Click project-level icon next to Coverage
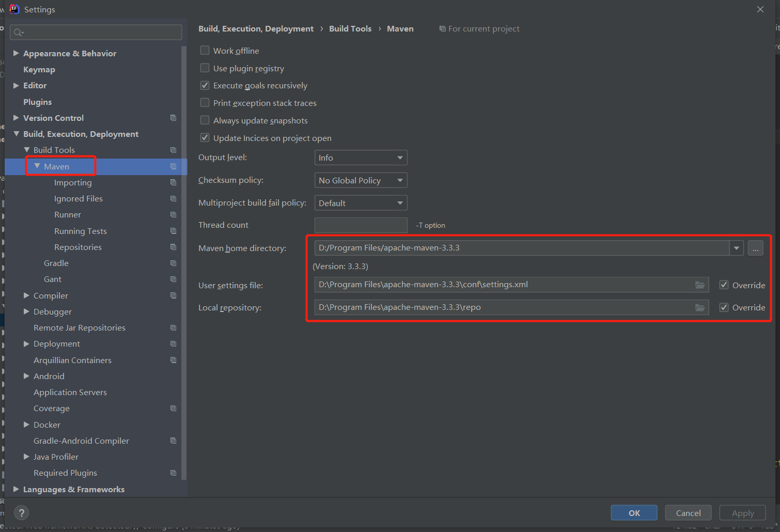Screen dimensions: 780x532 pos(174,408)
